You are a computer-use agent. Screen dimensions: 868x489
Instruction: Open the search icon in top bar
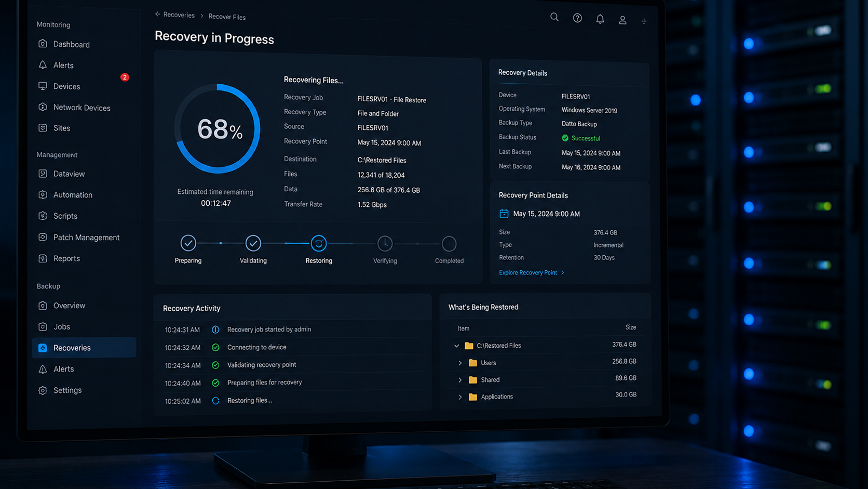coord(554,18)
